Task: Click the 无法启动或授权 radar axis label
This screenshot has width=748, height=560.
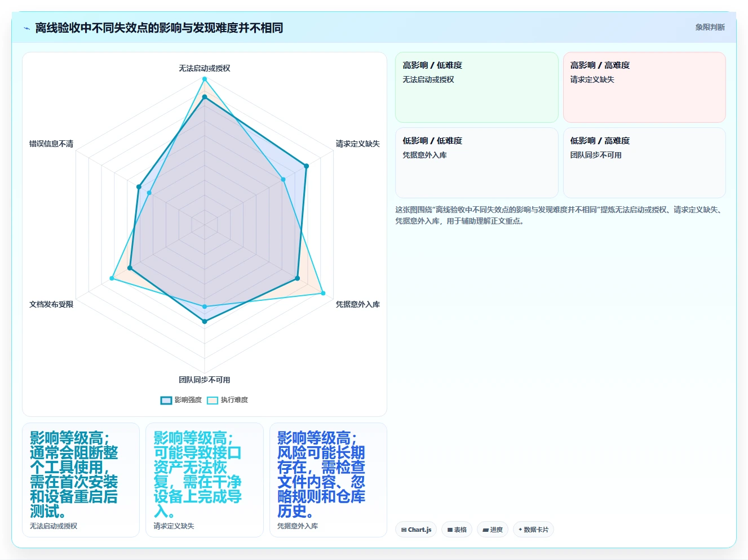Action: [x=205, y=68]
